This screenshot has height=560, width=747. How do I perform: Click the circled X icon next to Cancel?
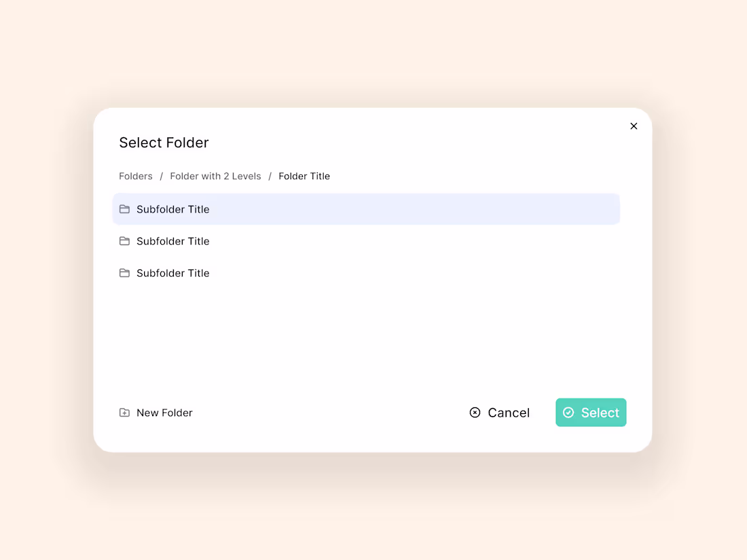tap(475, 412)
